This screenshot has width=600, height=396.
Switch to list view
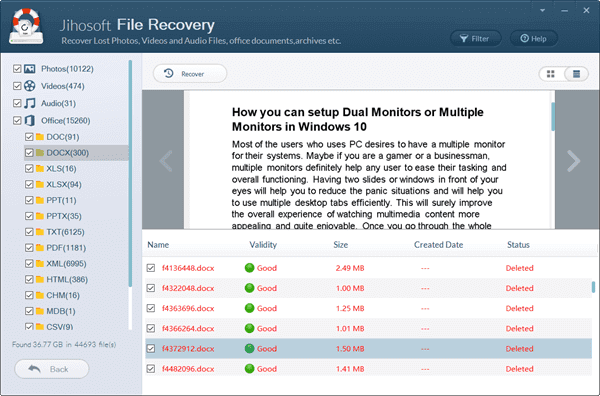coord(576,74)
